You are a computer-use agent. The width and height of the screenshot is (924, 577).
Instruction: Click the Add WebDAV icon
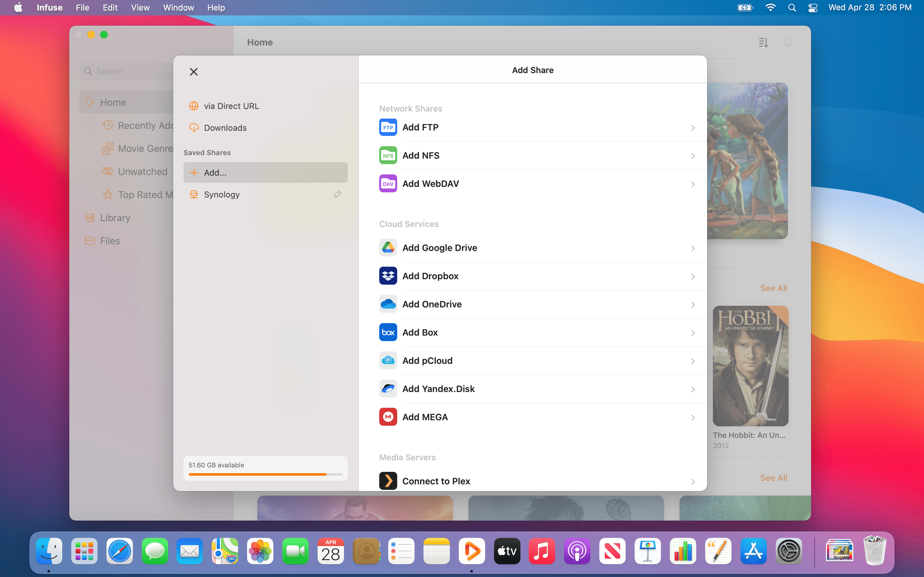(388, 183)
